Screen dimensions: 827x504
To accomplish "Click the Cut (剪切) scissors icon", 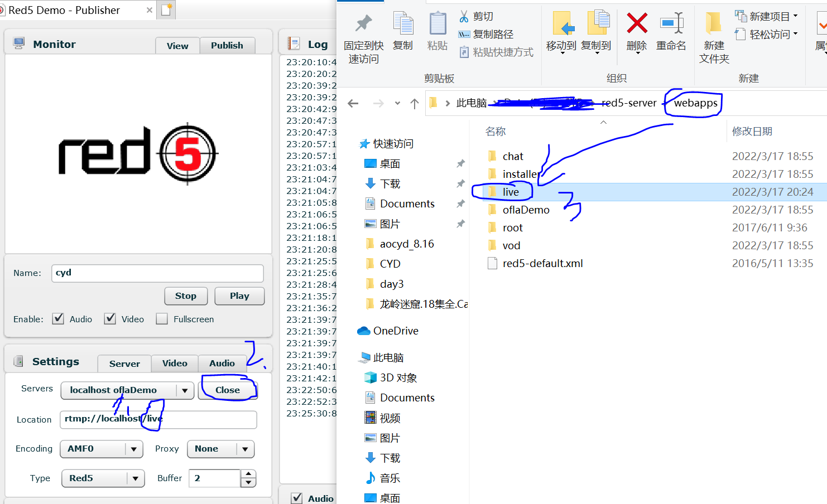I will tap(464, 16).
